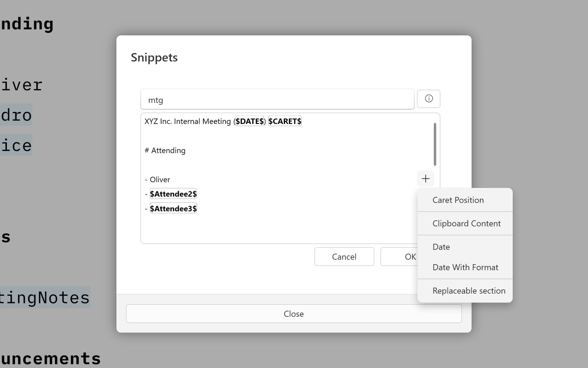Click the $CARET$ placeholder token
Viewport: 588px width, 368px height.
click(285, 121)
